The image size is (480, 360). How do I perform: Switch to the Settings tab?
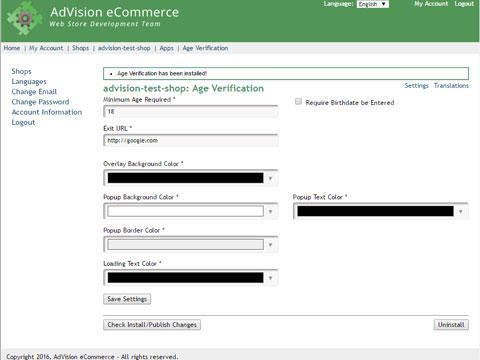416,86
